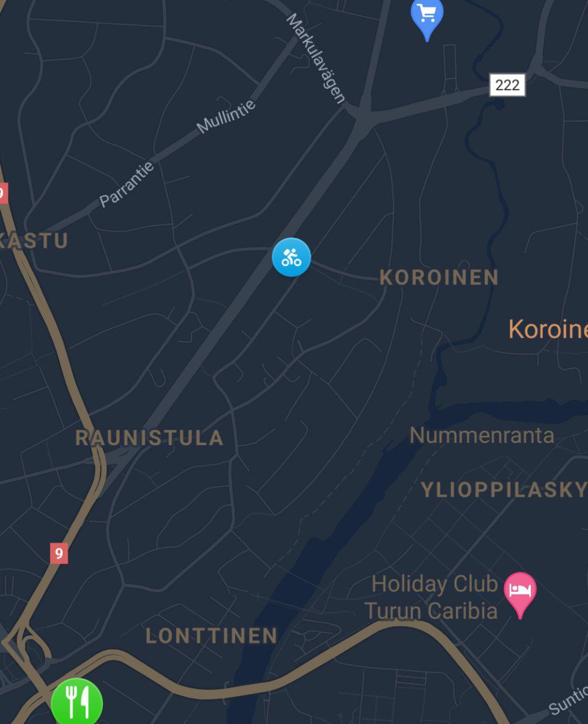Tap the orange Koroinen place label
Screen dimensions: 588x724
pyautogui.click(x=548, y=329)
